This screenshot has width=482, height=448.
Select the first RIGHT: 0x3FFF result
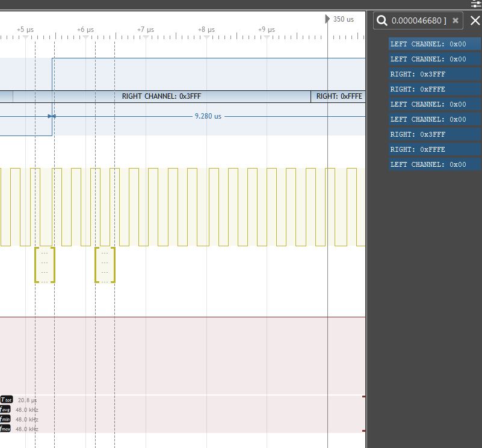(x=434, y=74)
